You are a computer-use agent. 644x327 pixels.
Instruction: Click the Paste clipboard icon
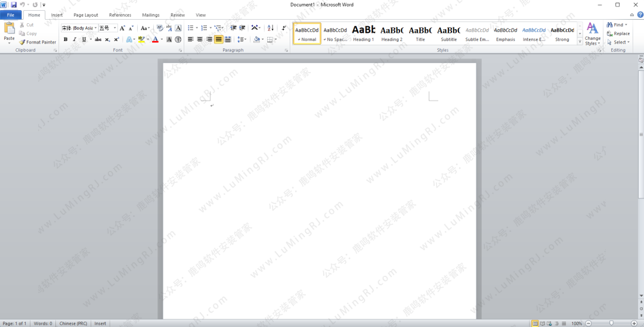point(9,29)
